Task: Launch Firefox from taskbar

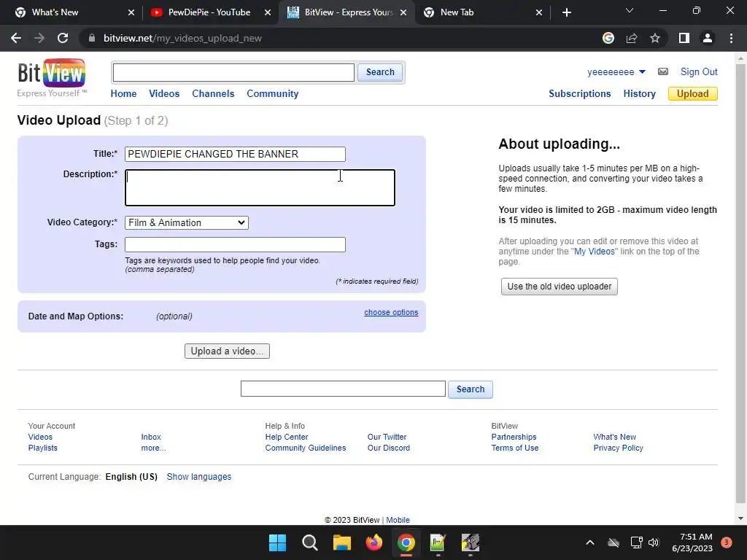Action: tap(374, 542)
